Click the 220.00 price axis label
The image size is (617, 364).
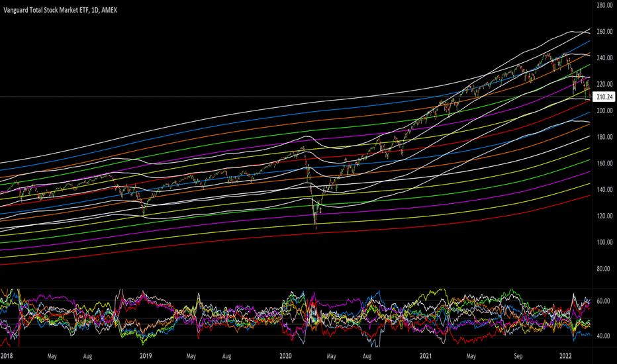pyautogui.click(x=604, y=84)
